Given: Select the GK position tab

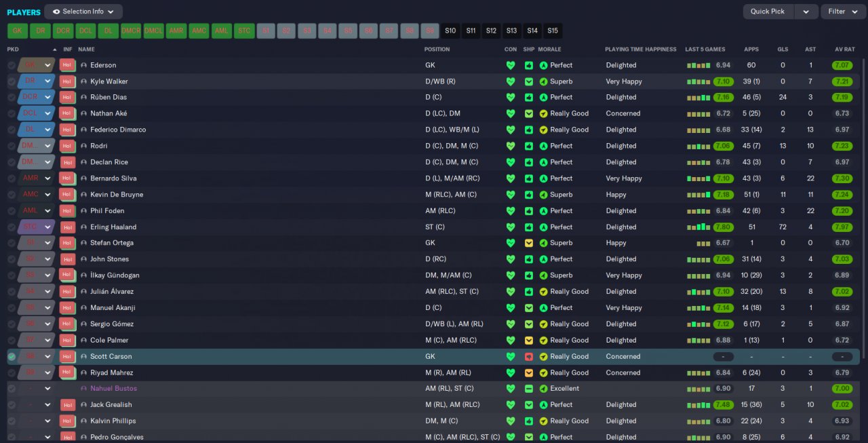Looking at the screenshot, I should (18, 31).
